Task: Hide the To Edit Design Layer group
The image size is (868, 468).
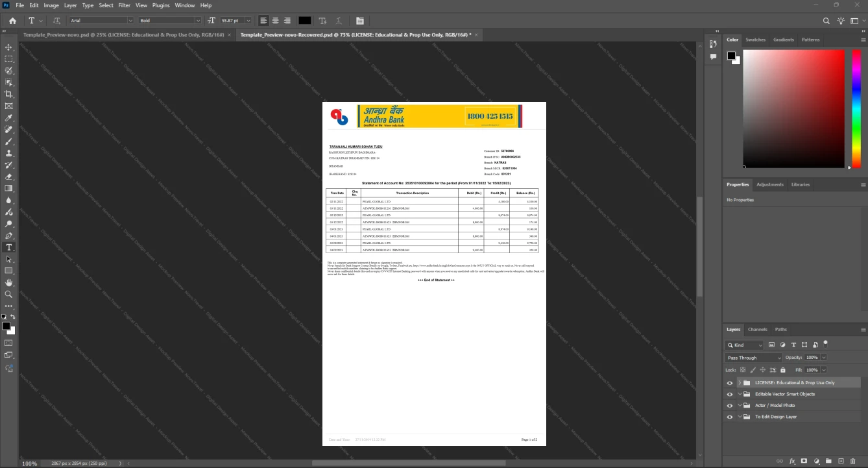Action: click(x=730, y=417)
